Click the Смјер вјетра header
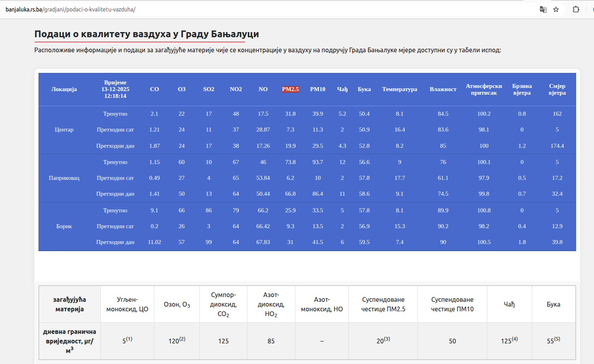Viewport: 594px width, 364px height. pyautogui.click(x=557, y=89)
